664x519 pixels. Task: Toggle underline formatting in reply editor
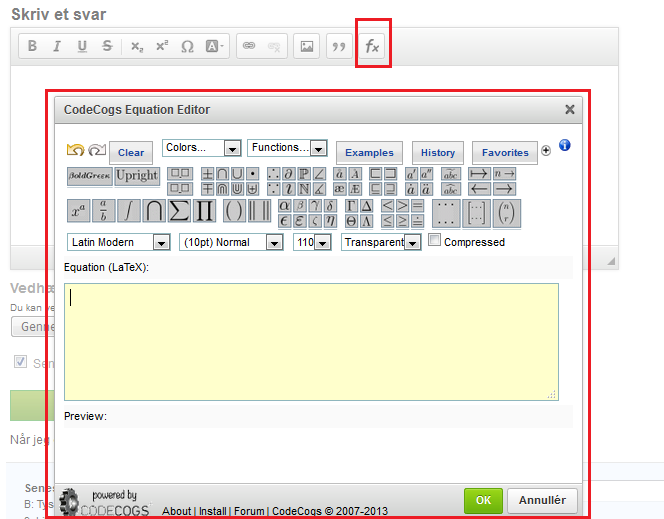(82, 46)
